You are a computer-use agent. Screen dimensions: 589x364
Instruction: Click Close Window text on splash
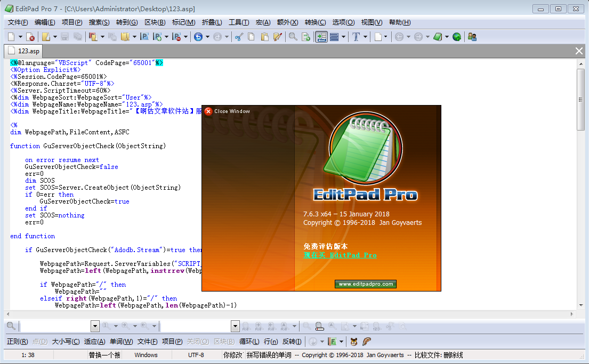232,111
